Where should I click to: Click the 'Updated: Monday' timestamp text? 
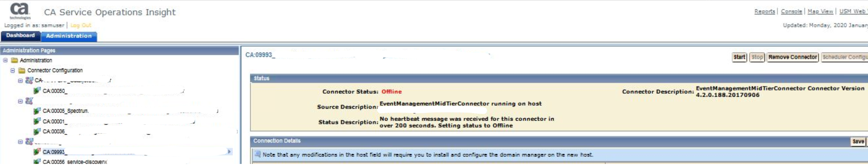coord(825,26)
